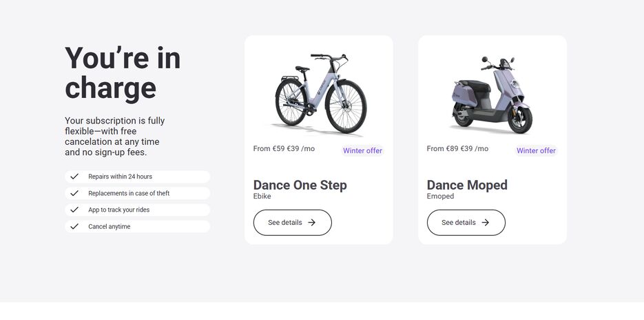Click the App to track your rides pill

pyautogui.click(x=138, y=210)
